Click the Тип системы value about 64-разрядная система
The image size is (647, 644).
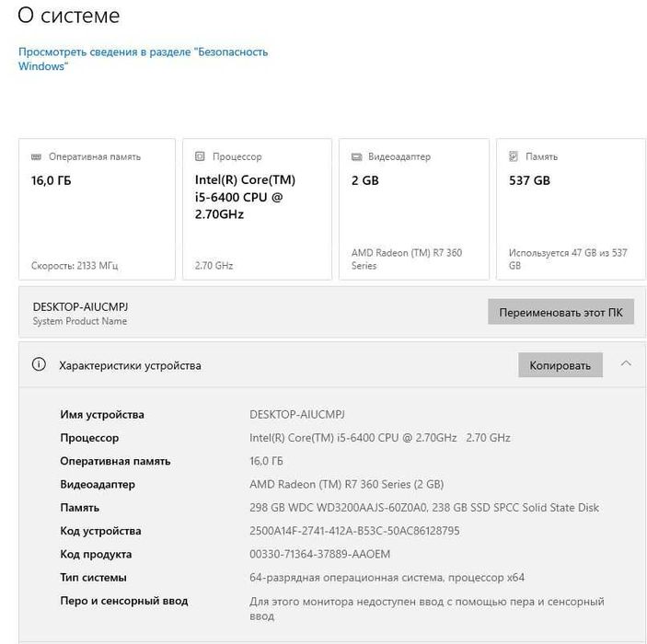387,578
